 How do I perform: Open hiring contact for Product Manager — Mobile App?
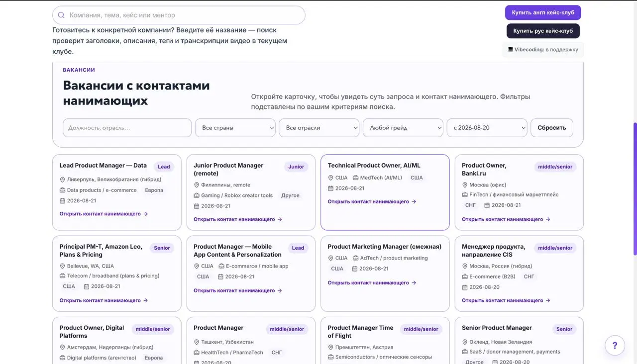238,291
